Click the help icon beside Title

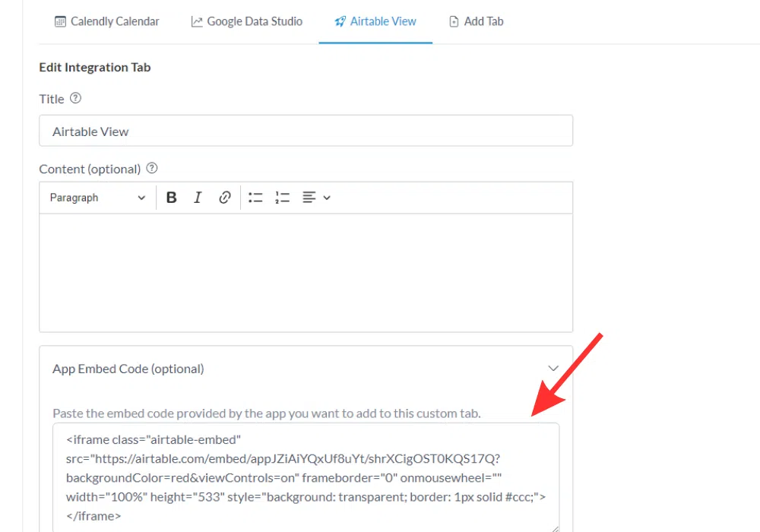click(75, 98)
